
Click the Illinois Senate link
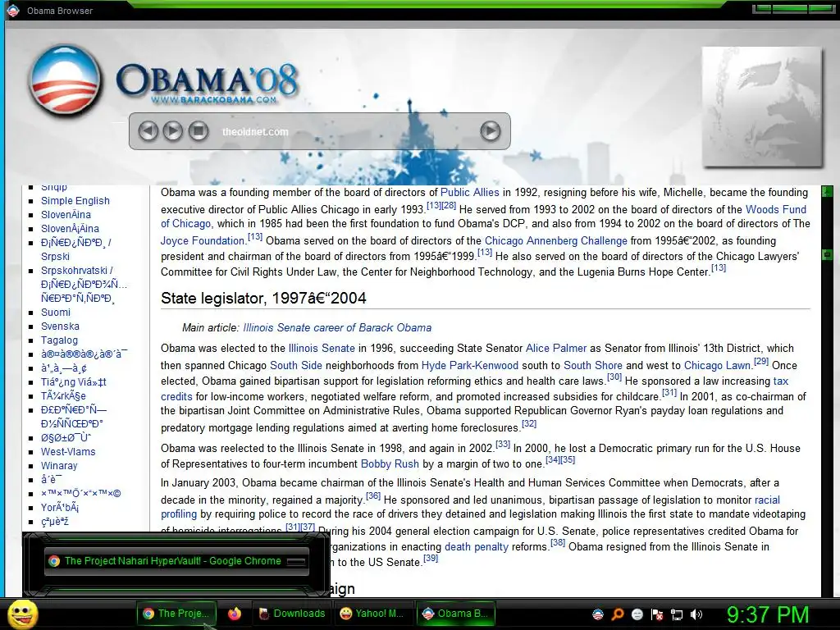coord(322,348)
